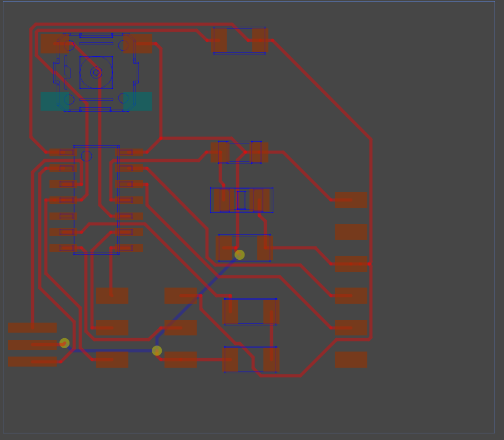This screenshot has width=504, height=440.
Task: Select the first pad of the right header column
Action: [x=351, y=200]
